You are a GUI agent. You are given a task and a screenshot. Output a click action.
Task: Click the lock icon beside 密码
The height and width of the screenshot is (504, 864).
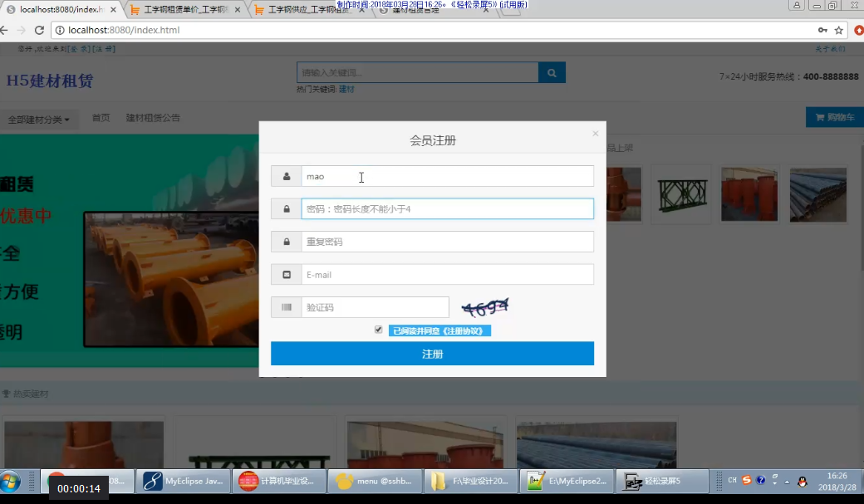pos(287,208)
